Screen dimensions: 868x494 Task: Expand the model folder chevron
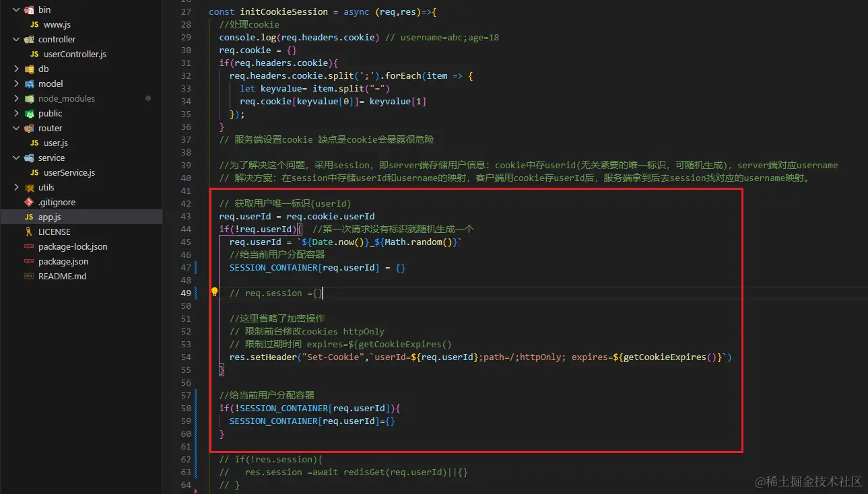tap(16, 84)
